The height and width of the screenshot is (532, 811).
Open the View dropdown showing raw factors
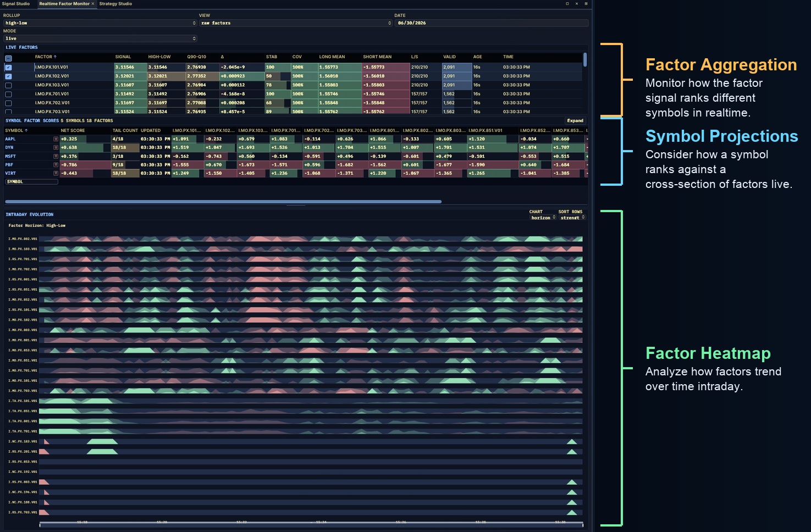click(x=296, y=23)
